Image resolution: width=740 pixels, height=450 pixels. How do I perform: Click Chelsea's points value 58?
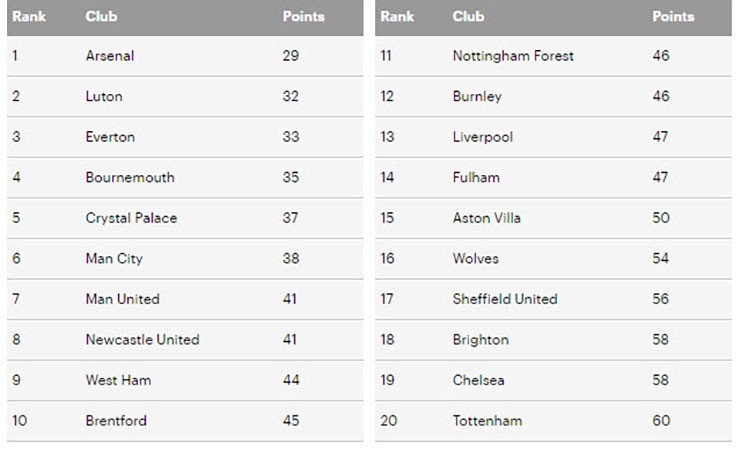(660, 381)
